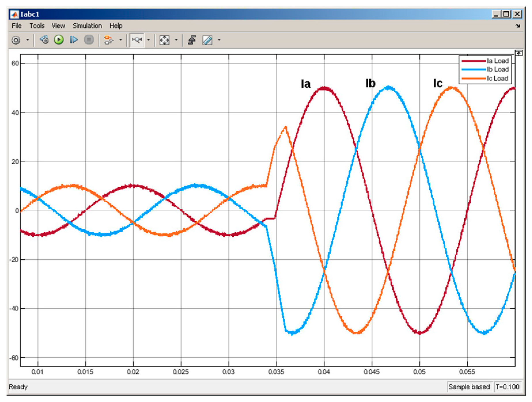Expand the configuration gear dropdown arrow

(28, 40)
